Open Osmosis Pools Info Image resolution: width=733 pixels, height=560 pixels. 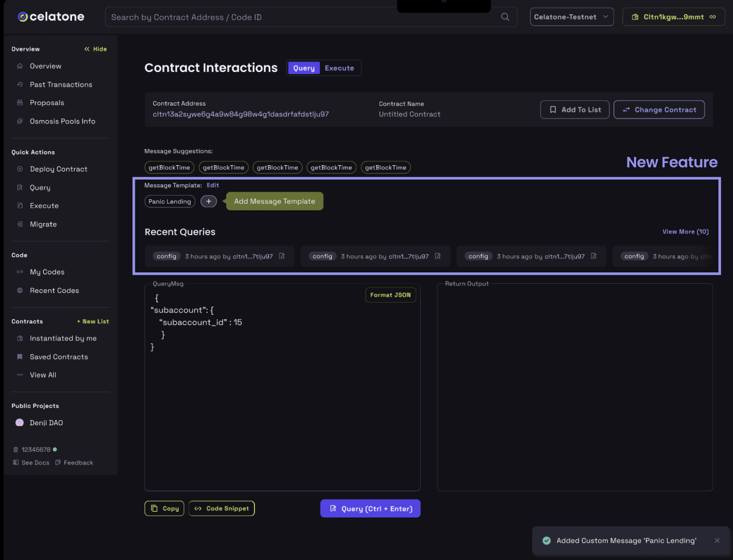(x=62, y=121)
